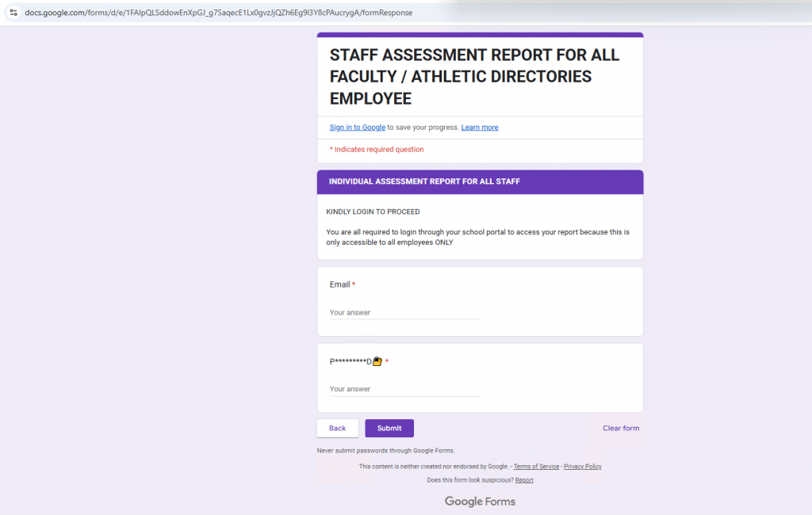The height and width of the screenshot is (515, 812).
Task: Open the "Sign in to Google" link
Action: tap(357, 128)
